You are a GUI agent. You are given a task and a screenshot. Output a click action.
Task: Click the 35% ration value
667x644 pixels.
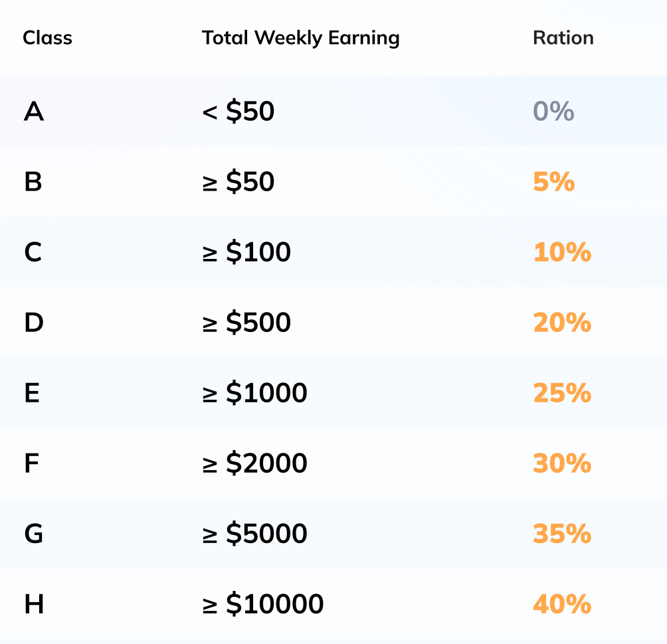point(561,534)
